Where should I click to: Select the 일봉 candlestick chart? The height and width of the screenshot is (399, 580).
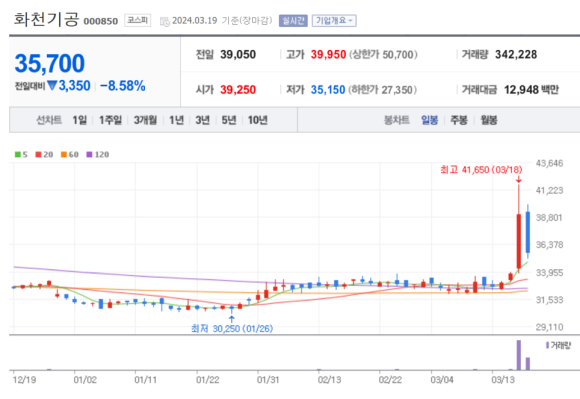point(429,120)
